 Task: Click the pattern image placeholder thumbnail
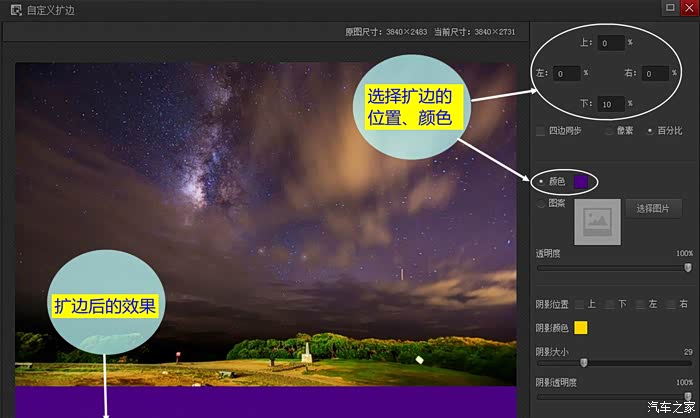(x=596, y=221)
